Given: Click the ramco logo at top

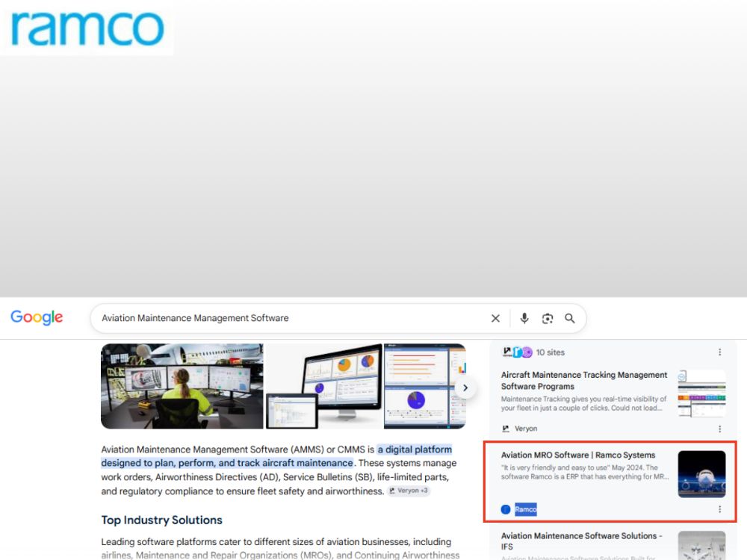Looking at the screenshot, I should (x=87, y=28).
